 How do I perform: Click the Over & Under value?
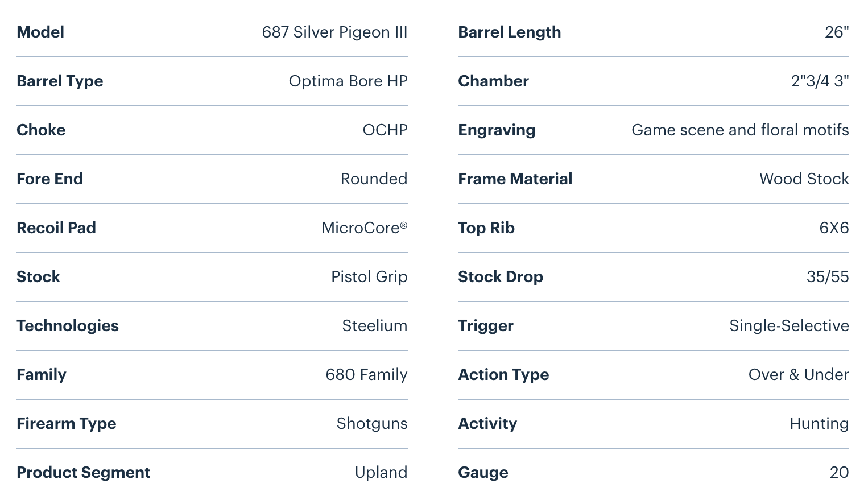tap(799, 375)
